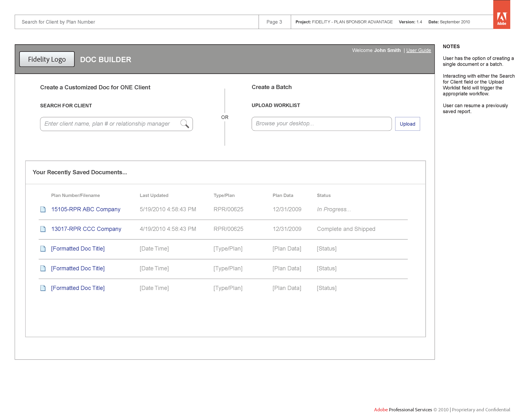
Task: Click the In Progress status text
Action: (334, 209)
